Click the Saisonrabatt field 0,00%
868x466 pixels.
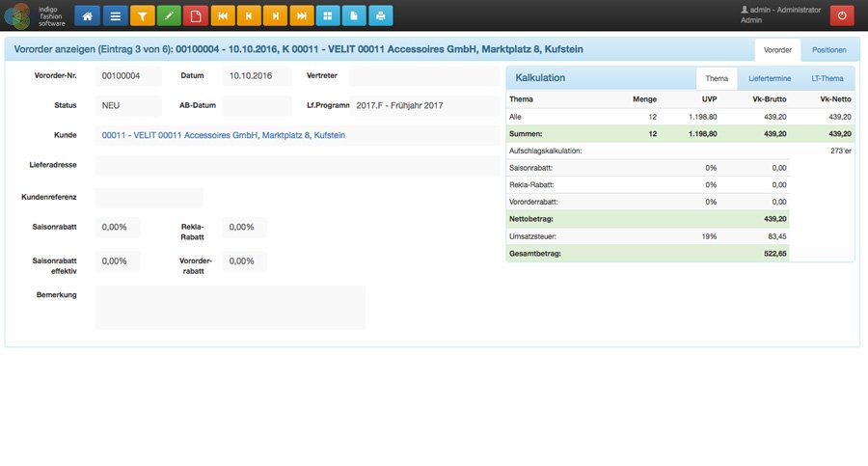click(118, 227)
